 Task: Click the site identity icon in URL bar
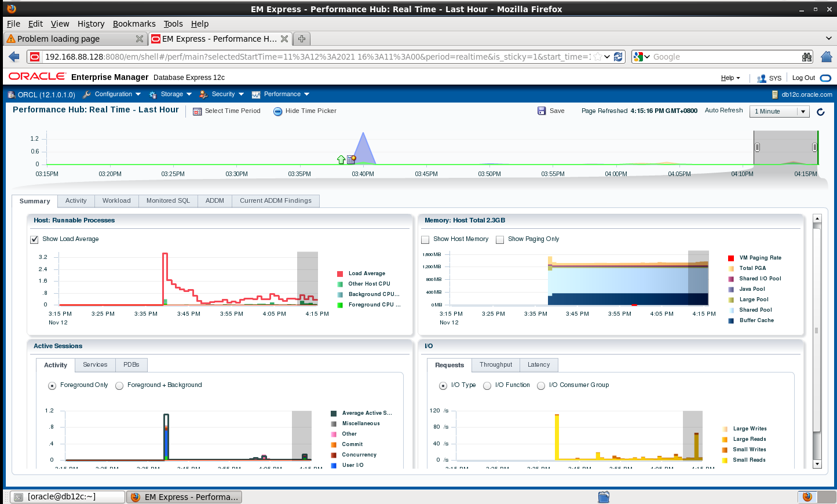pos(35,57)
